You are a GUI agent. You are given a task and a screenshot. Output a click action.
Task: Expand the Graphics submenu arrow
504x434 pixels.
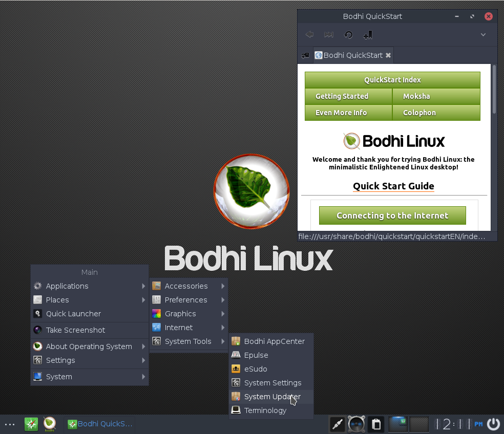click(223, 314)
